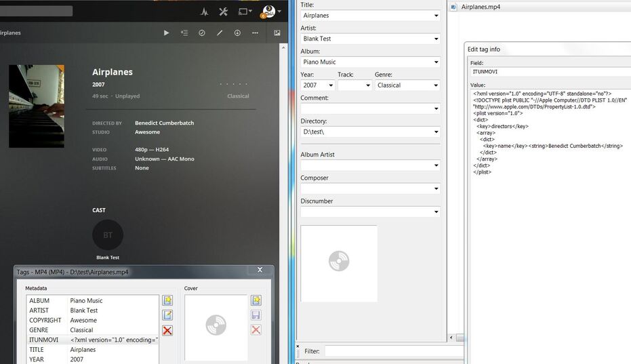
Task: Open the Plex user avatar menu
Action: [x=270, y=12]
